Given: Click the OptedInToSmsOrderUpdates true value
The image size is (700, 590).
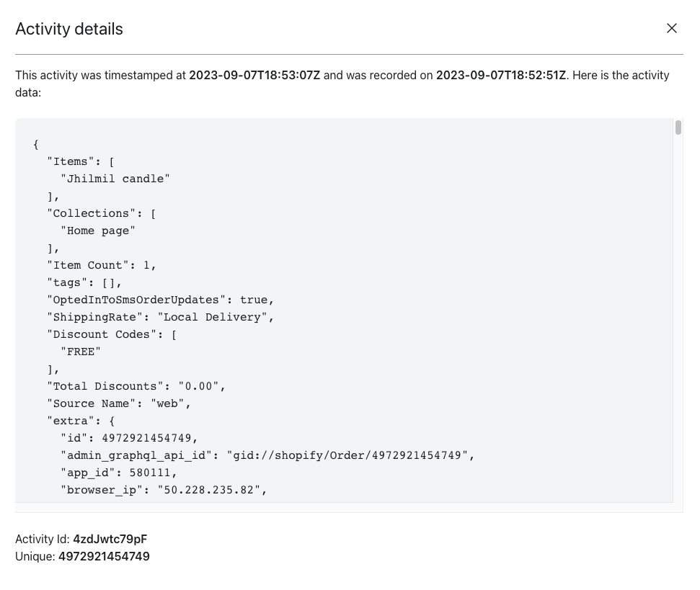Looking at the screenshot, I should 257,300.
